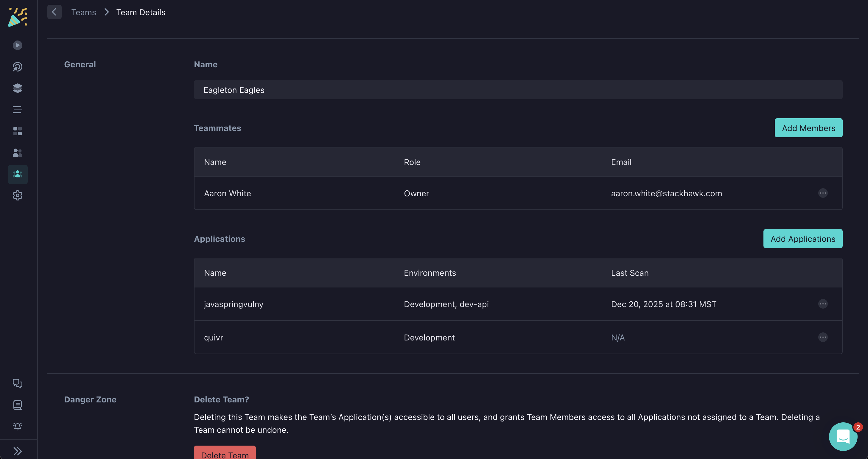Expand the sidebar with double chevron

click(18, 451)
